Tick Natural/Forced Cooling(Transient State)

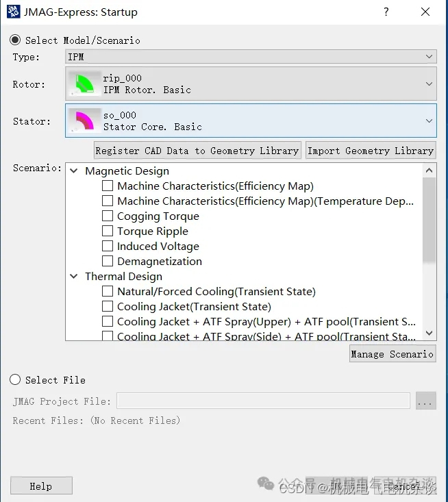[108, 291]
